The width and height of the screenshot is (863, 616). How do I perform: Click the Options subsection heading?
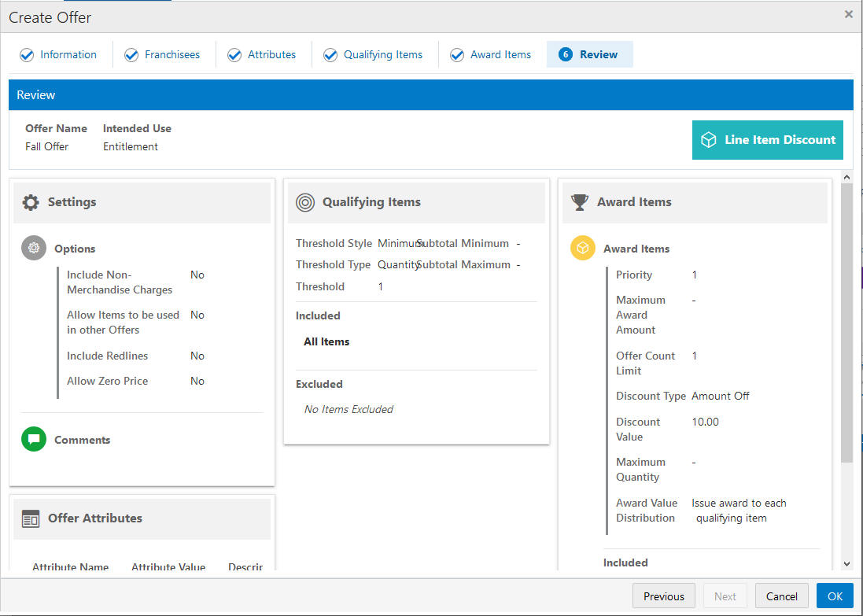[75, 249]
